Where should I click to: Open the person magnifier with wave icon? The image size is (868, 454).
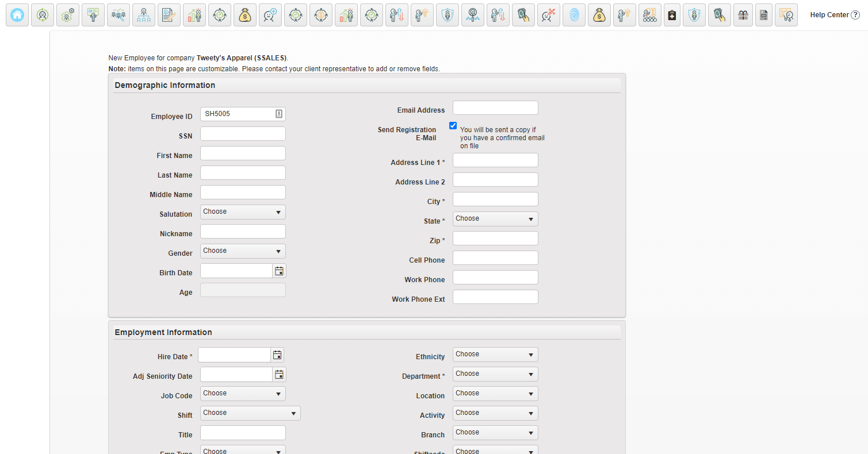pos(473,15)
